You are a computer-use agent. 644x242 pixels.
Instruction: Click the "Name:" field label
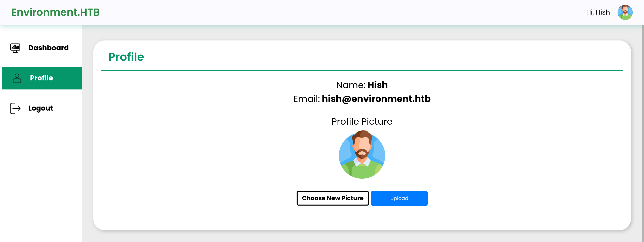351,85
